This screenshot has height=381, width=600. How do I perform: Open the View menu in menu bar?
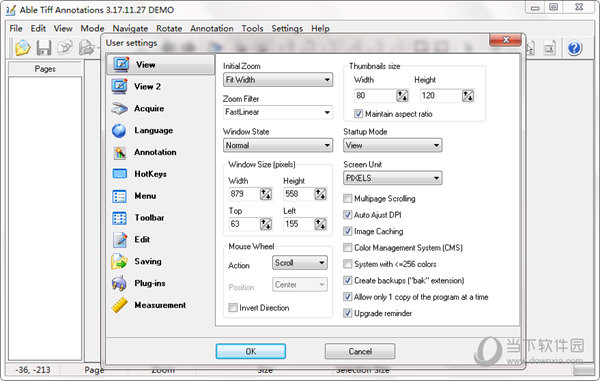[63, 28]
